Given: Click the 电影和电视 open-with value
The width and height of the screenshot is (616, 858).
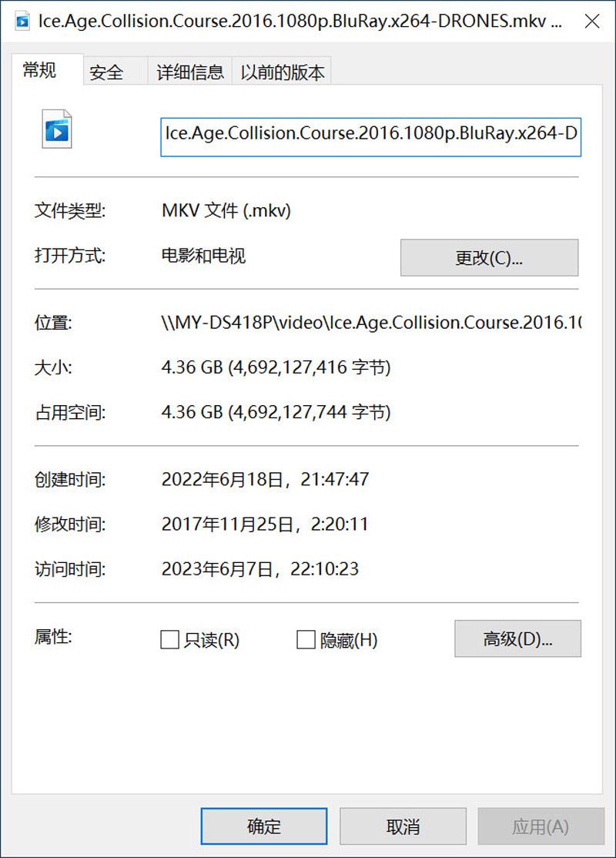Looking at the screenshot, I should pyautogui.click(x=203, y=256).
